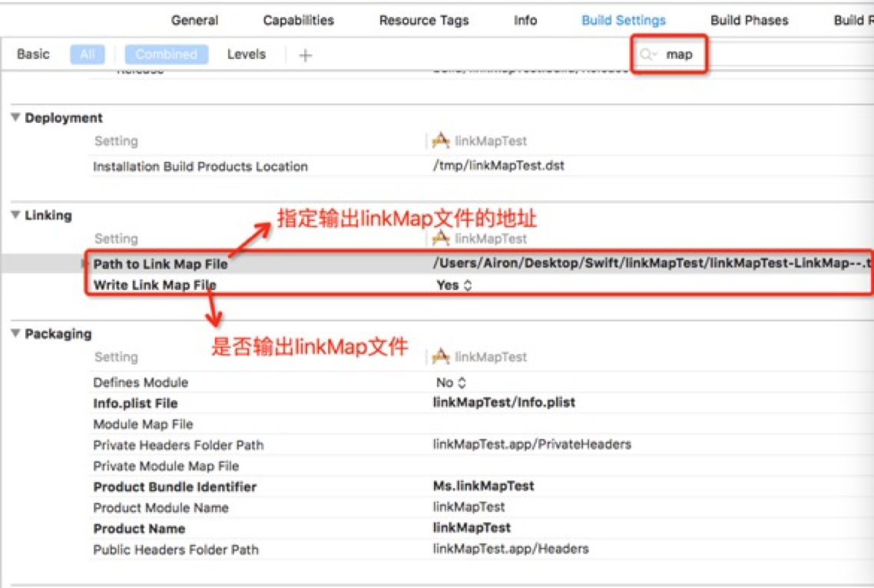Click the Link Map file path value
The width and height of the screenshot is (874, 588).
[652, 263]
